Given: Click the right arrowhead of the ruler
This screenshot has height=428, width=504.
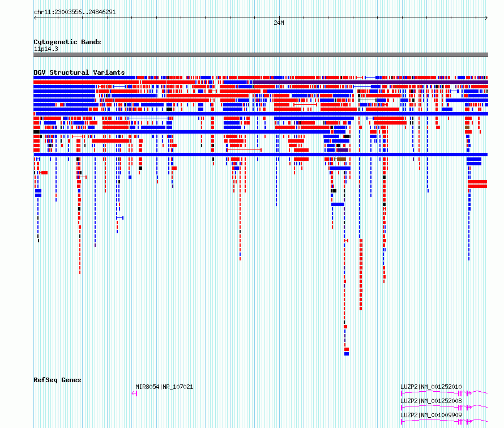Looking at the screenshot, I should tap(486, 18).
